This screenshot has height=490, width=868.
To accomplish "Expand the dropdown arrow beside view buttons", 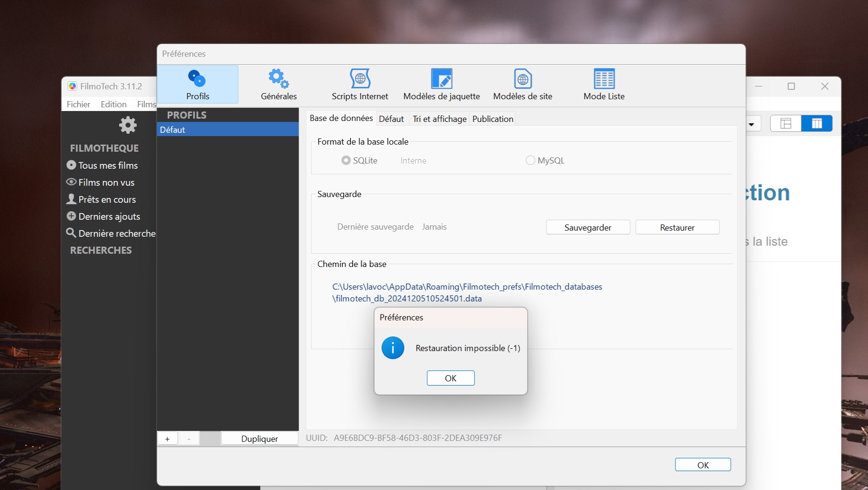I will point(751,125).
